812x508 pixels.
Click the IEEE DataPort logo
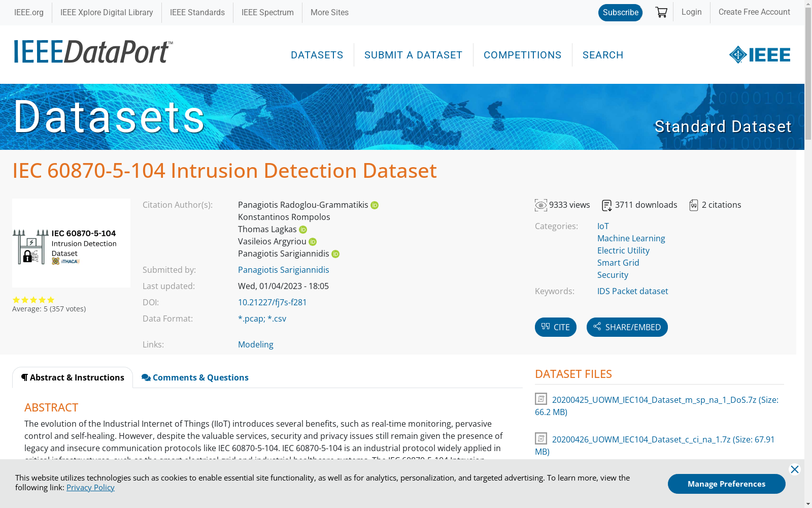pos(93,52)
